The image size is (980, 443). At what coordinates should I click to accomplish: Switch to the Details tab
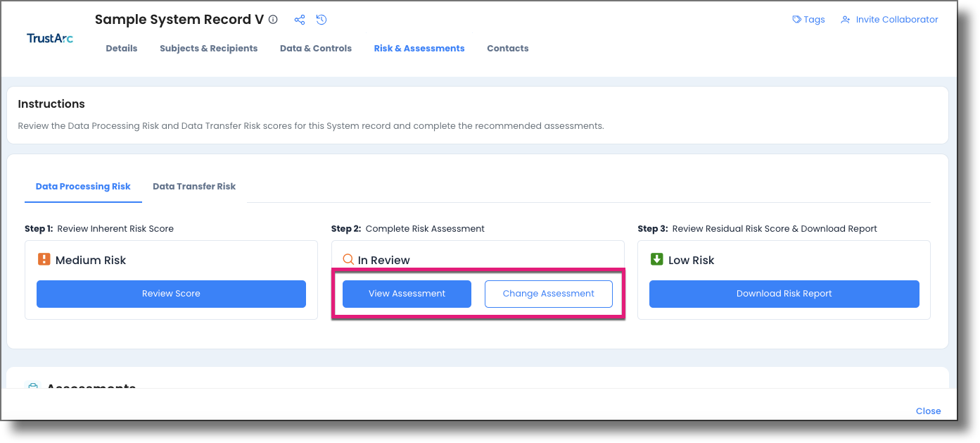(121, 48)
